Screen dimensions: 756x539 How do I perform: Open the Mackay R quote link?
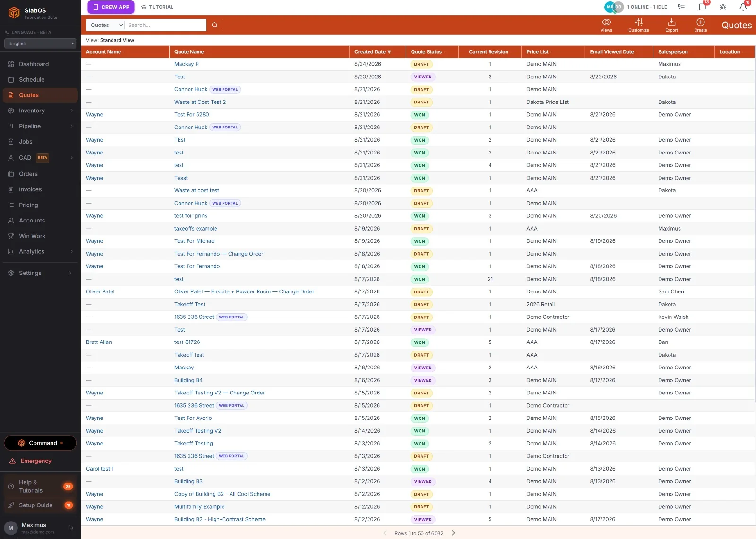(186, 64)
